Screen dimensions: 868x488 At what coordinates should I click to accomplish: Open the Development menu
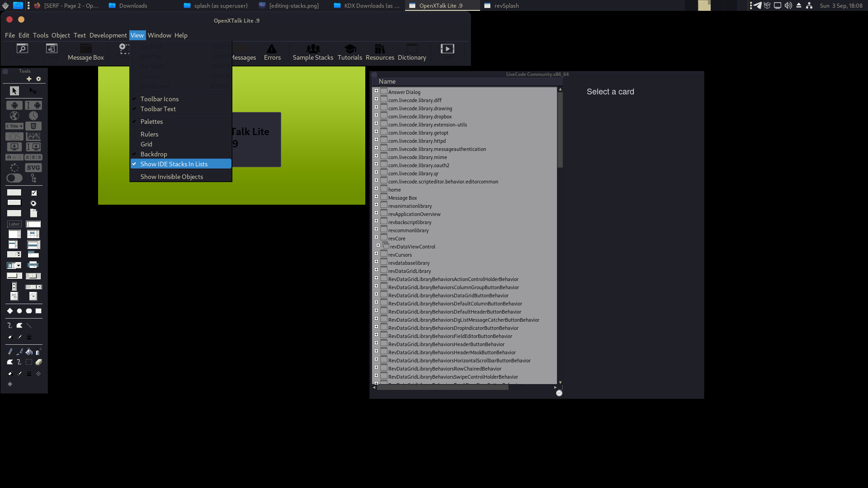[108, 35]
